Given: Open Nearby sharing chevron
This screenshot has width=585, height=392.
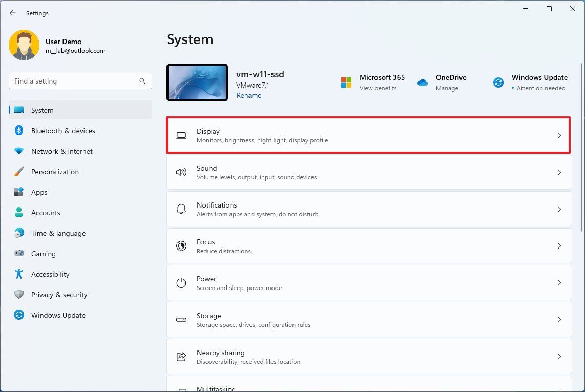Looking at the screenshot, I should click(559, 357).
